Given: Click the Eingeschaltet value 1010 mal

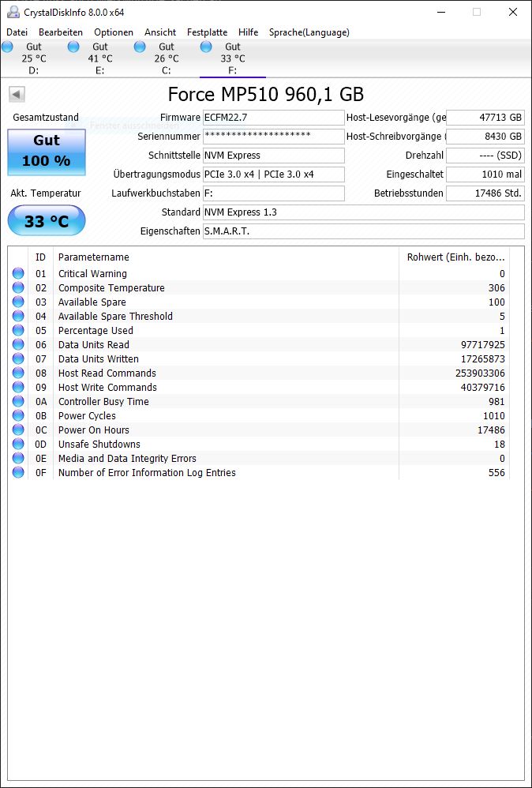Looking at the screenshot, I should tap(485, 174).
